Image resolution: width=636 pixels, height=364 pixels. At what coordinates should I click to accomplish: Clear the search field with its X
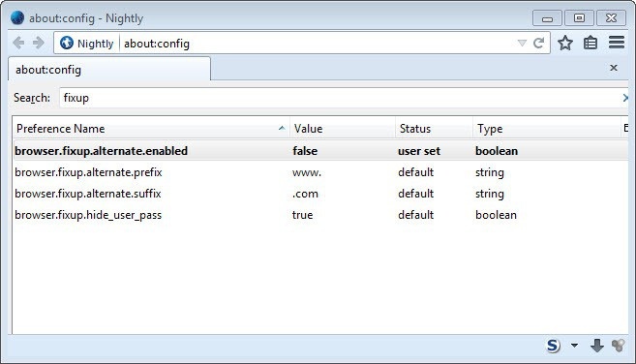click(625, 98)
